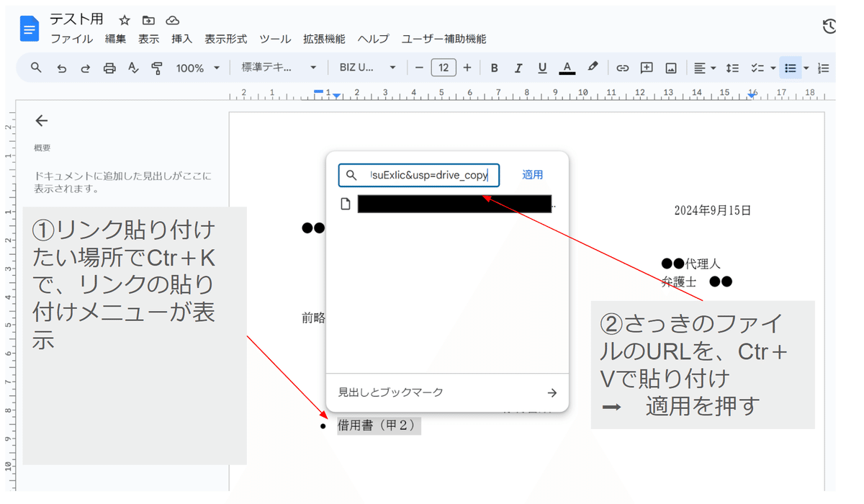Viewport: 864px width, 504px height.
Task: Open the 表示形式 menu
Action: click(x=225, y=39)
